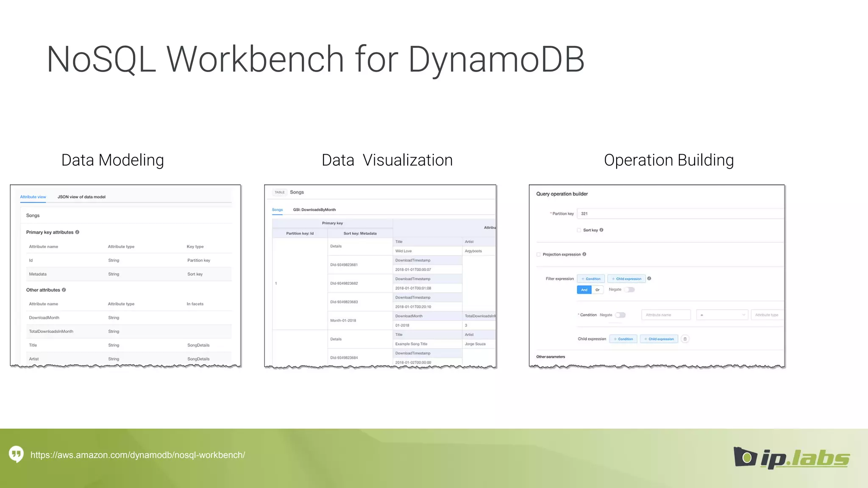Check the Projection expression checkbox
The height and width of the screenshot is (488, 868).
[x=539, y=254]
